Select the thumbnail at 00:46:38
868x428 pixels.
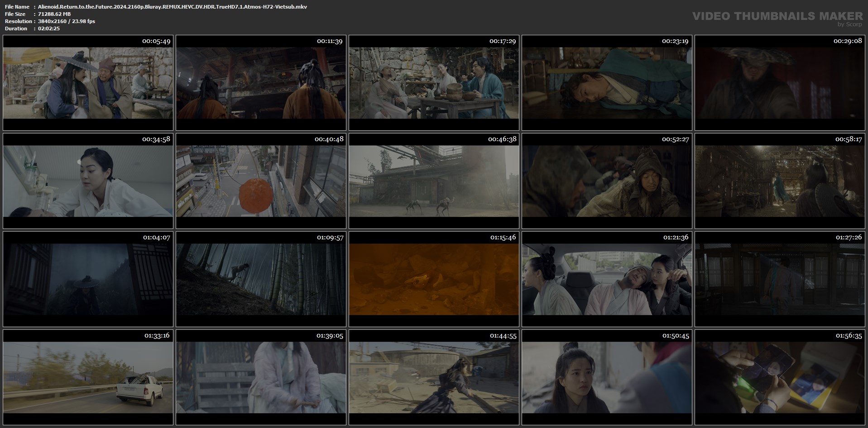[434, 181]
